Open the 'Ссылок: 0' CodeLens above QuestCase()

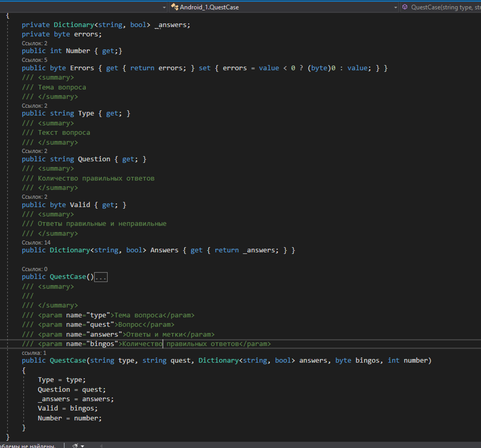[x=34, y=269]
